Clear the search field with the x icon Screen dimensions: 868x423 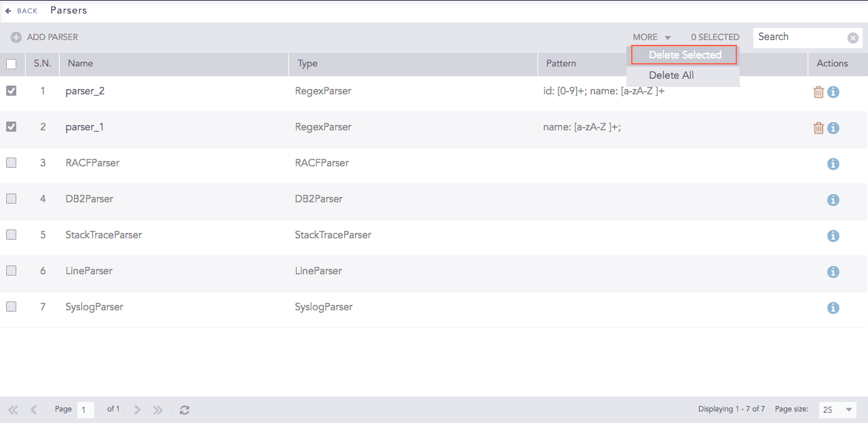[852, 37]
